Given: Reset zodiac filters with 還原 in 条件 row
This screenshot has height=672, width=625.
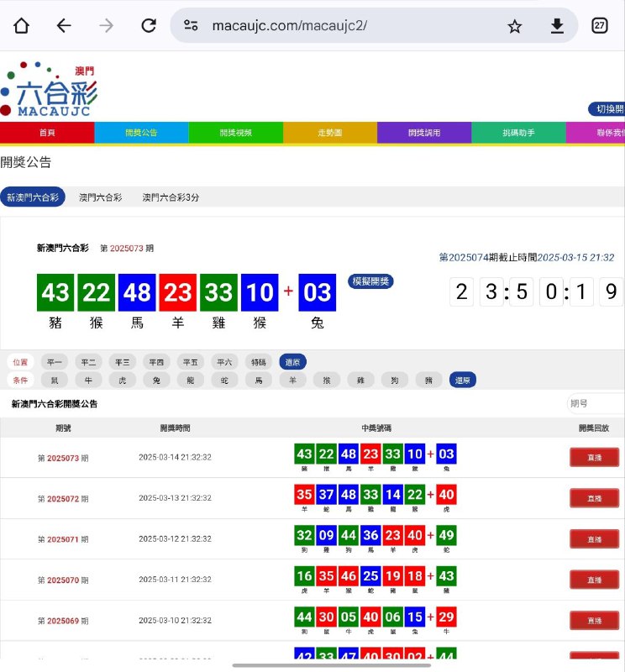Looking at the screenshot, I should click(463, 381).
